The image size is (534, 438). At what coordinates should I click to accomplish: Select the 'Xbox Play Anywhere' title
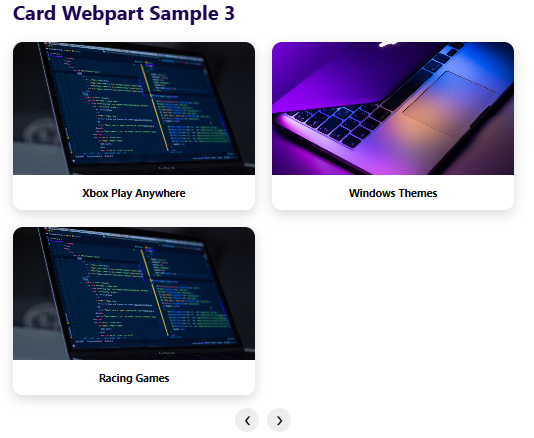click(x=134, y=193)
